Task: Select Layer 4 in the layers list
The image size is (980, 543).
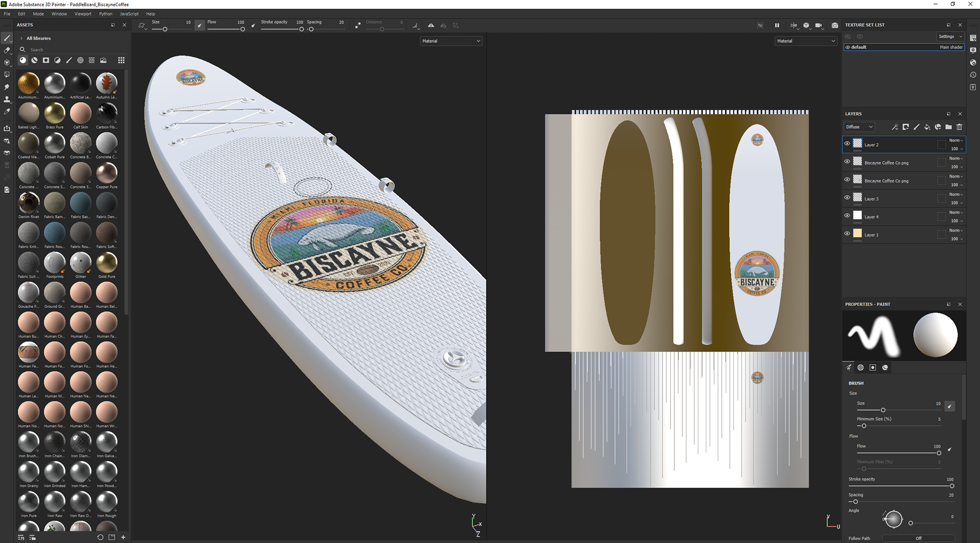Action: click(x=903, y=216)
